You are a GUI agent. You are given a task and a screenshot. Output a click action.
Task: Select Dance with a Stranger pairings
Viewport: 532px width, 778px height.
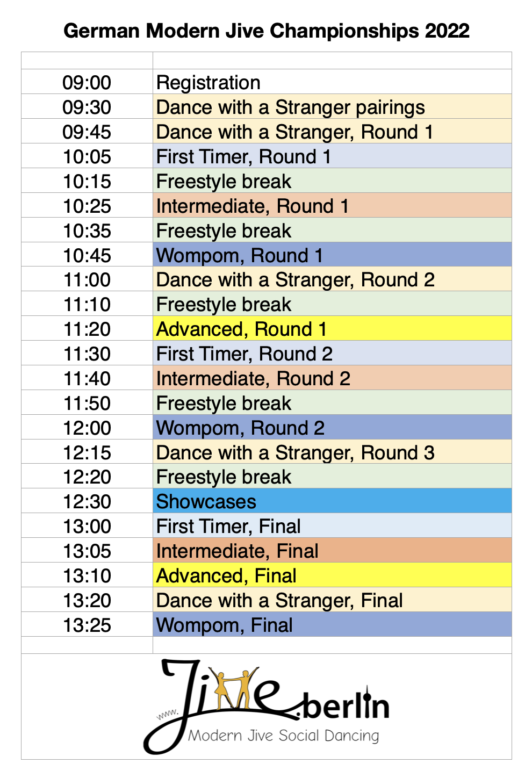pos(332,106)
